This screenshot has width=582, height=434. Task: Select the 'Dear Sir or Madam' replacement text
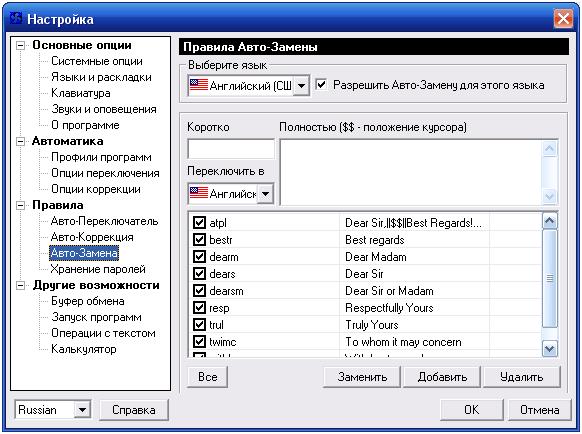389,291
